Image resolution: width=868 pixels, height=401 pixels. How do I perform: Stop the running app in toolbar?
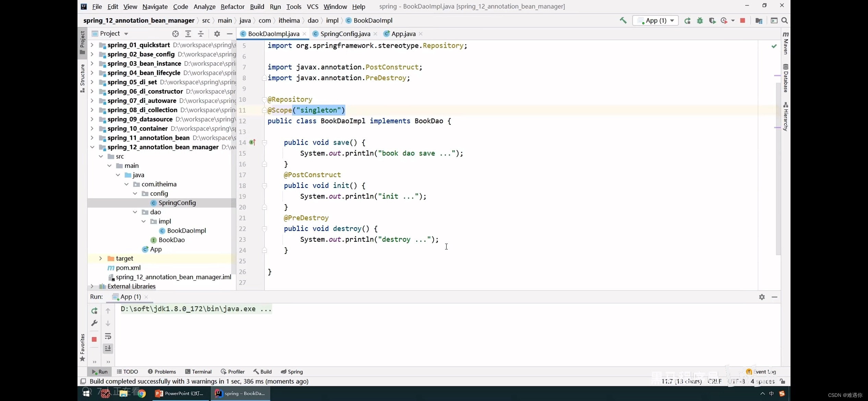click(x=743, y=21)
